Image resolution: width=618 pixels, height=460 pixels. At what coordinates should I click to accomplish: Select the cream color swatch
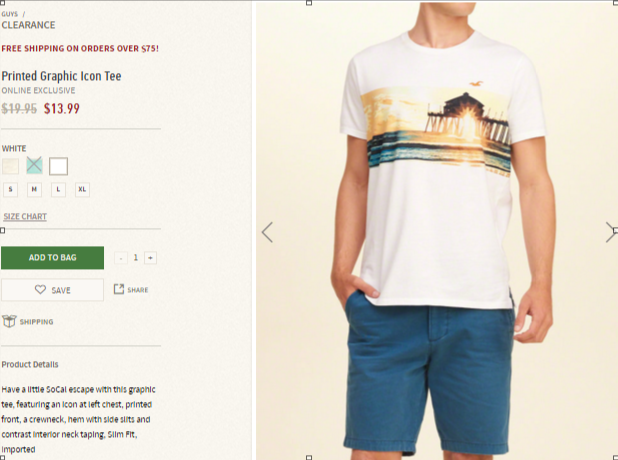click(10, 166)
